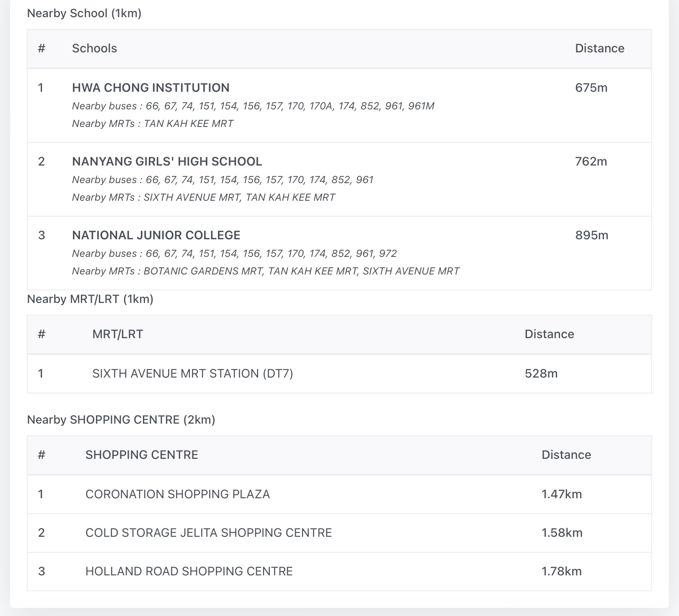Click National Junior College's nearby MRTs line

pyautogui.click(x=265, y=271)
